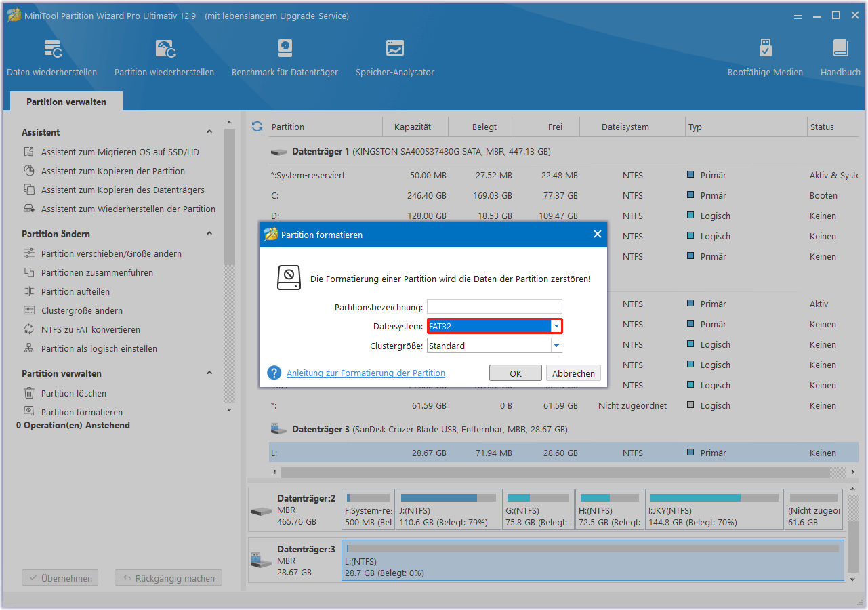Image resolution: width=868 pixels, height=610 pixels.
Task: Collapse the Assistent section
Action: (209, 132)
